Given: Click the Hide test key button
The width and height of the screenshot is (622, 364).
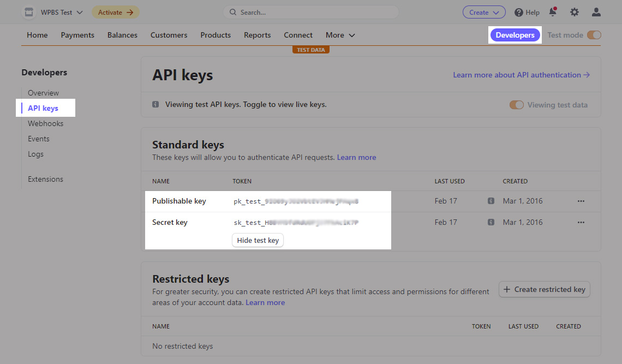Looking at the screenshot, I should coord(258,240).
